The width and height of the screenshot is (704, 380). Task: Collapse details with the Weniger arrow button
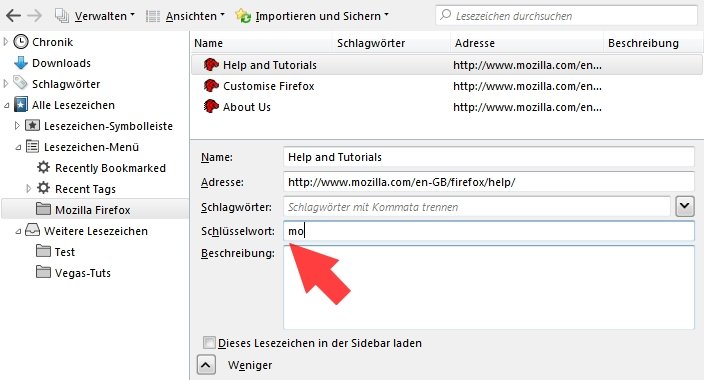click(206, 365)
